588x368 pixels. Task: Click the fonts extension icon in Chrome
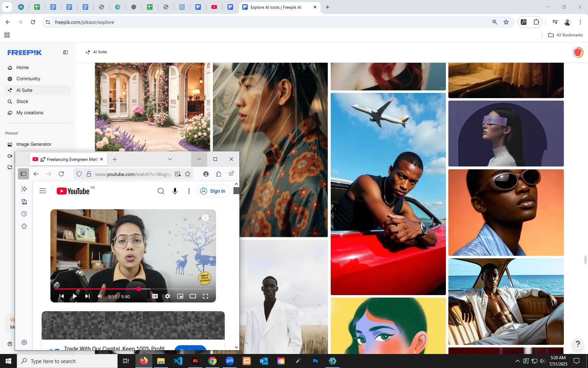click(x=524, y=22)
